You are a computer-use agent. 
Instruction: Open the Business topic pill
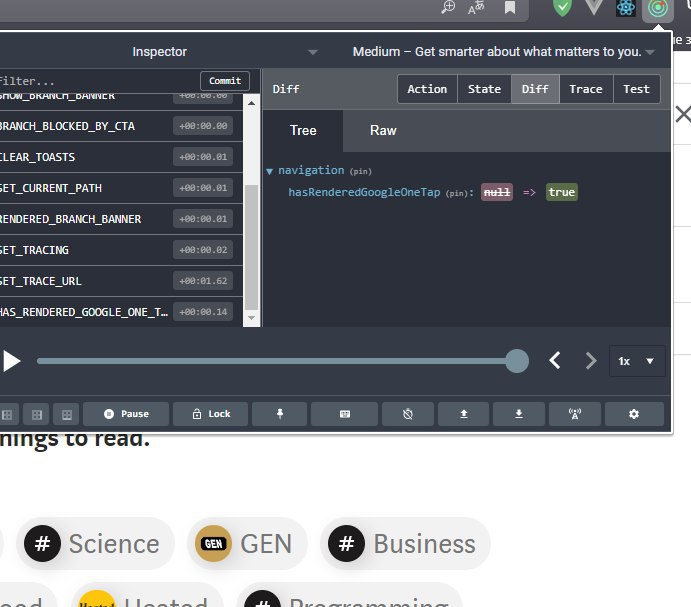[x=405, y=543]
